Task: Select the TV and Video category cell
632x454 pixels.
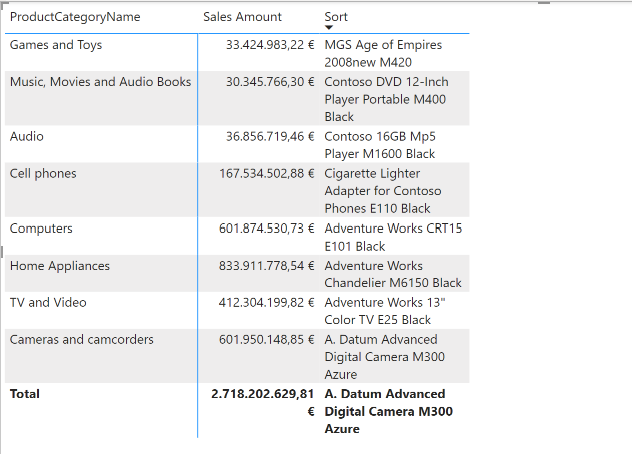Action: point(48,302)
